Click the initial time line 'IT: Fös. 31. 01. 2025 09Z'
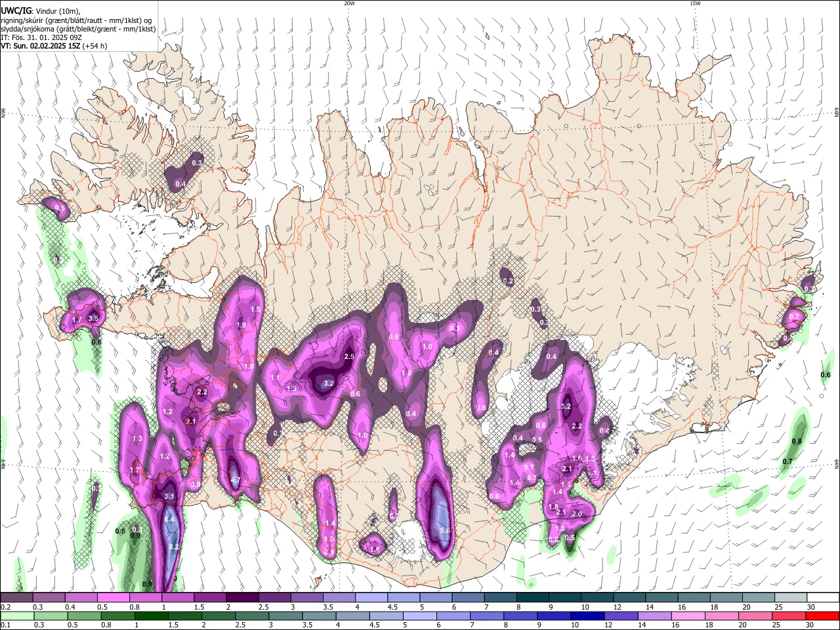The image size is (840, 630). [x=42, y=37]
